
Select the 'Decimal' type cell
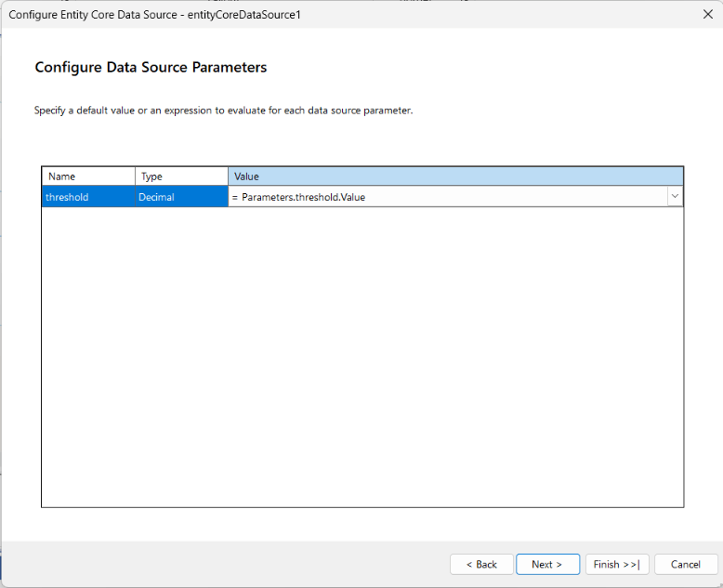click(181, 197)
